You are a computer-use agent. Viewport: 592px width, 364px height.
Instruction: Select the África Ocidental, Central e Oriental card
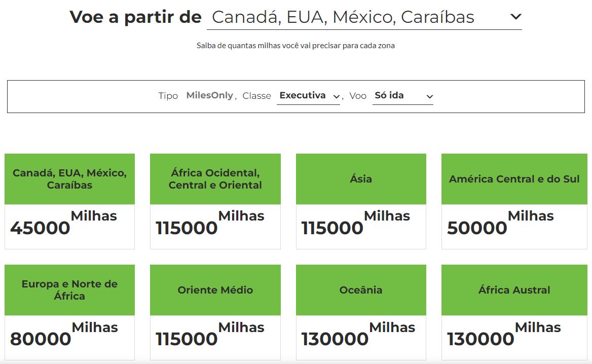point(215,201)
